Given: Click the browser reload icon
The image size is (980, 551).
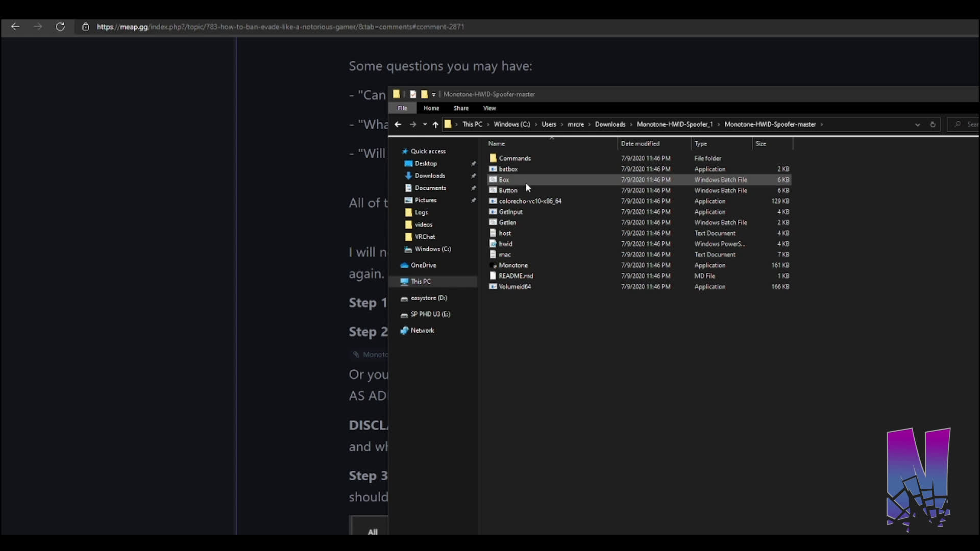Looking at the screenshot, I should tap(60, 27).
